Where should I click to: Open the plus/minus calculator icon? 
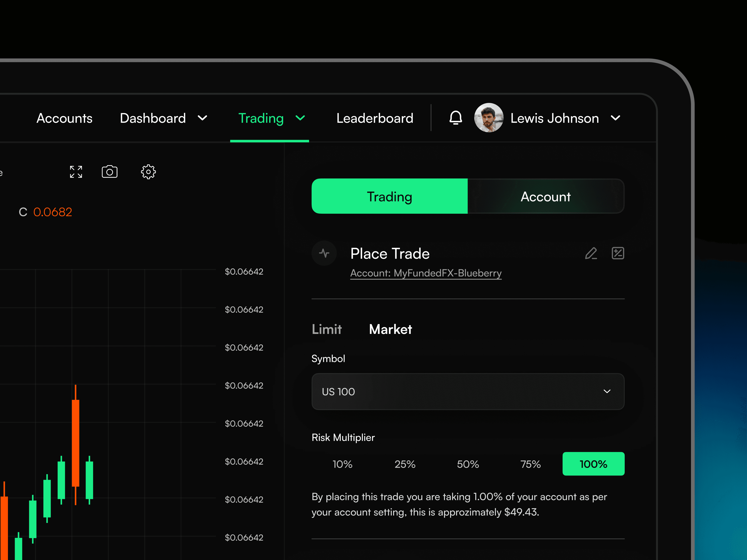tap(618, 253)
